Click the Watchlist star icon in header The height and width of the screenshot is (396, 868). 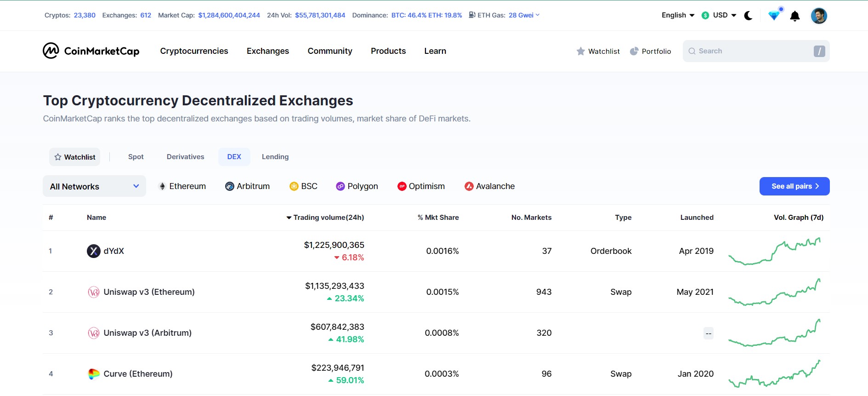coord(581,51)
